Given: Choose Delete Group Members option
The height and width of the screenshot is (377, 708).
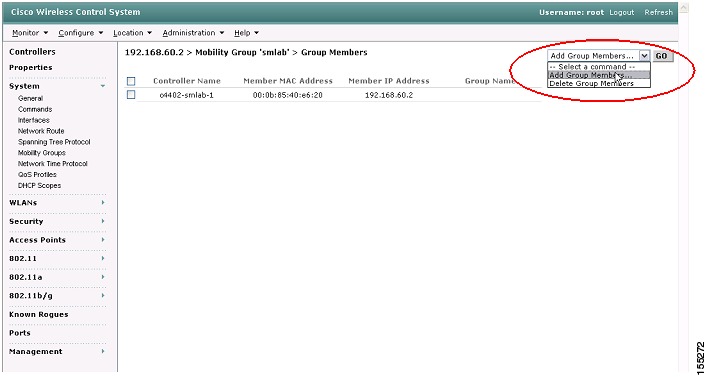Looking at the screenshot, I should (599, 84).
